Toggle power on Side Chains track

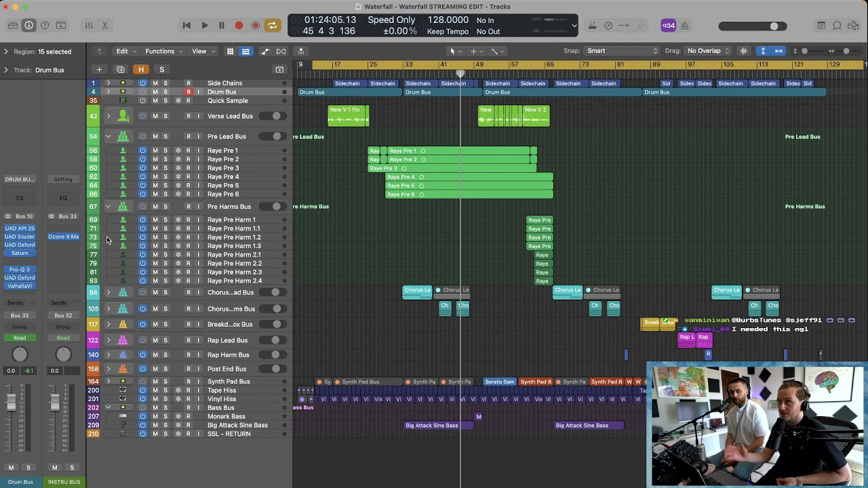coord(142,83)
